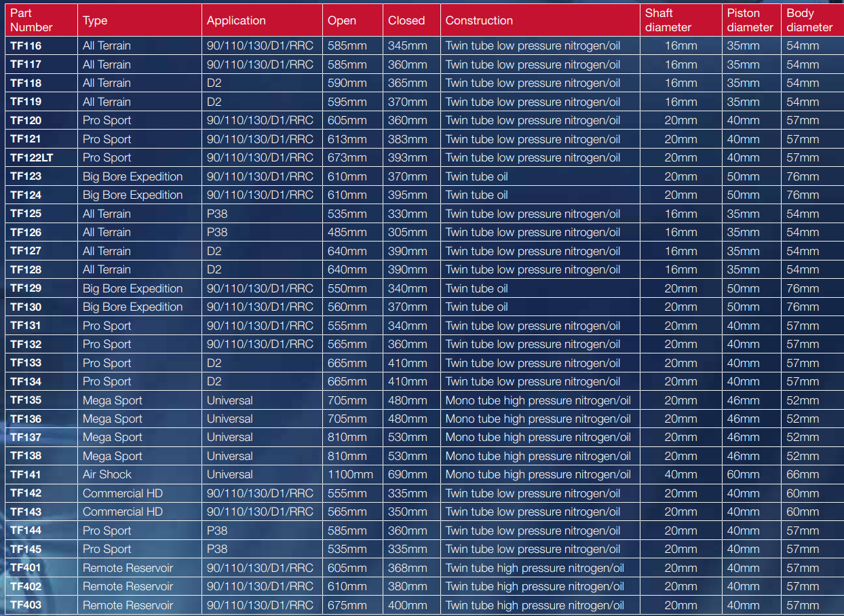Click part number TF134
844x616 pixels.
pos(26,382)
